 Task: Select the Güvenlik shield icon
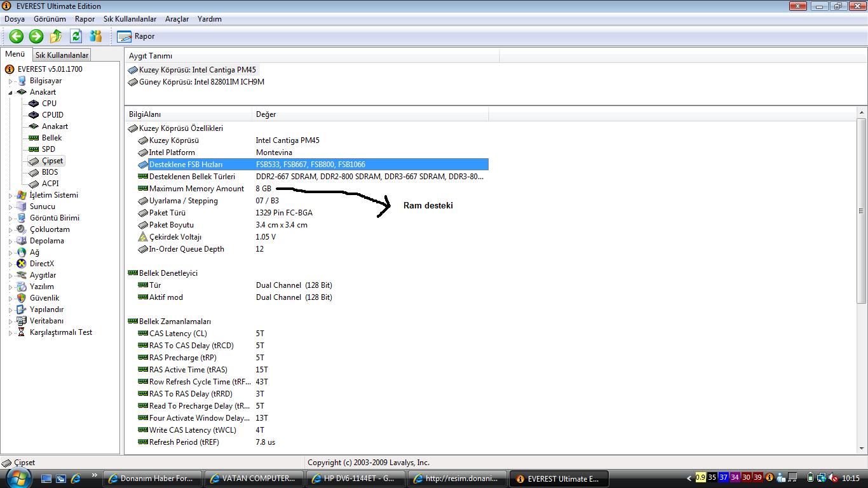[x=22, y=298]
